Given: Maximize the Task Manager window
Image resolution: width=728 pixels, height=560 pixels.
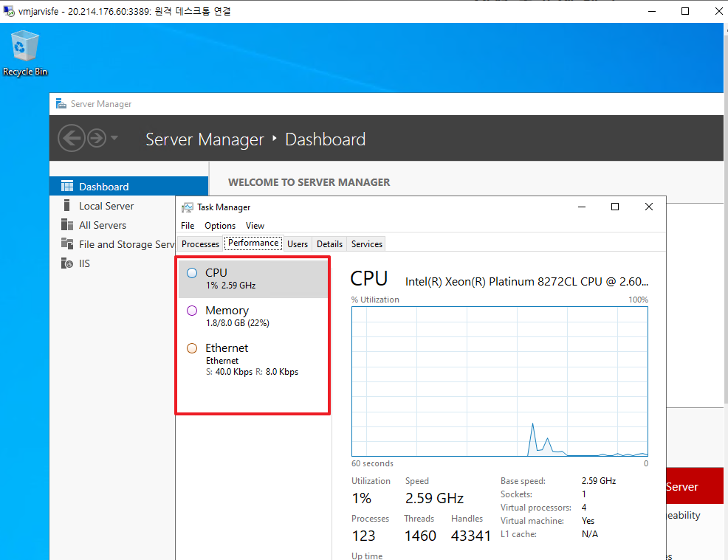Looking at the screenshot, I should pos(615,207).
